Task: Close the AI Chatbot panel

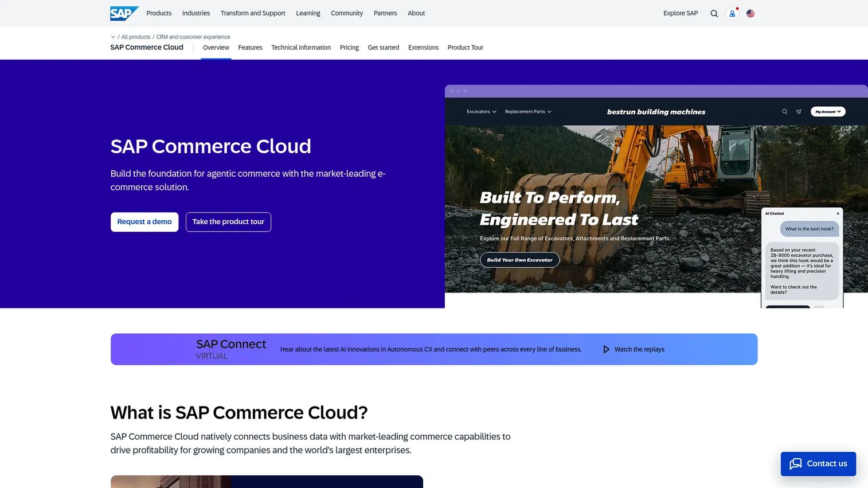Action: [x=838, y=213]
